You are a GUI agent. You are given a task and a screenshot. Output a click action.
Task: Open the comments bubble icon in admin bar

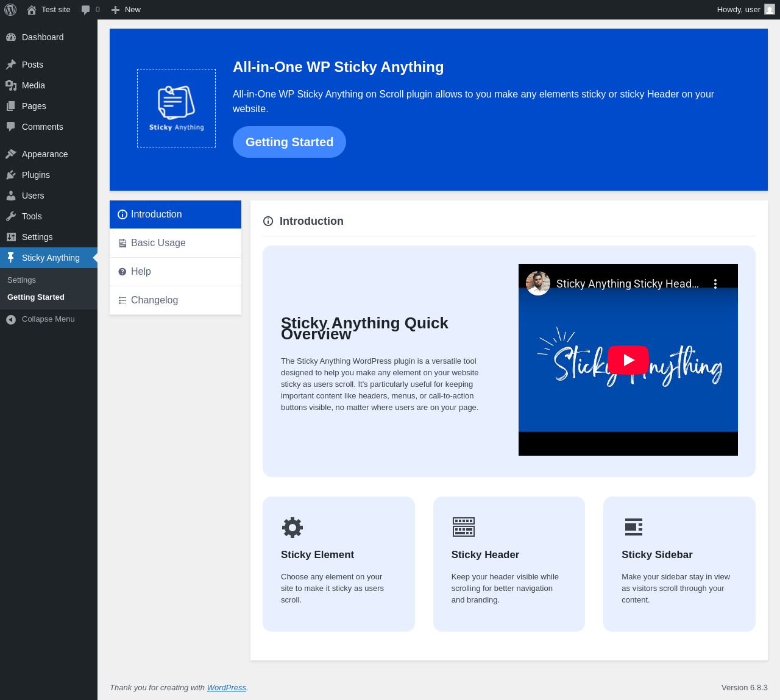pos(85,10)
